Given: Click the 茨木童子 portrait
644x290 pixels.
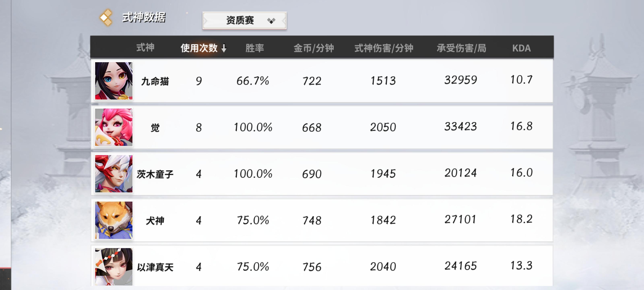Looking at the screenshot, I should [114, 174].
